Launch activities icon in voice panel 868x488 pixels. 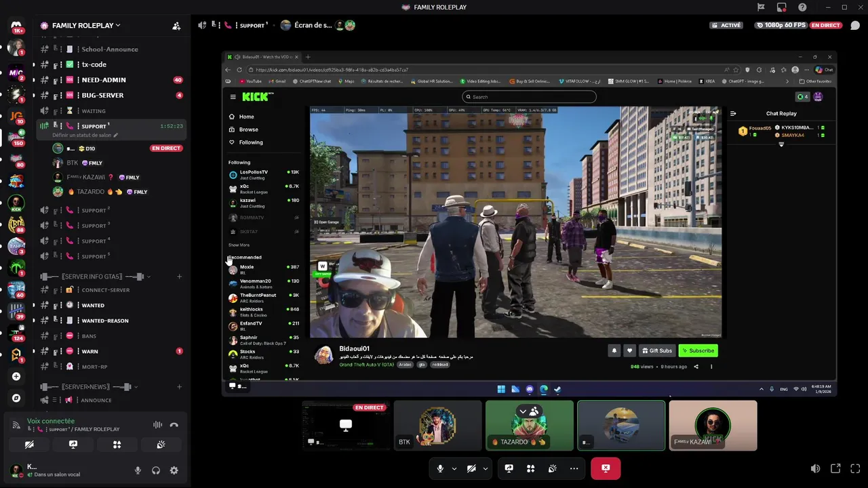(117, 445)
